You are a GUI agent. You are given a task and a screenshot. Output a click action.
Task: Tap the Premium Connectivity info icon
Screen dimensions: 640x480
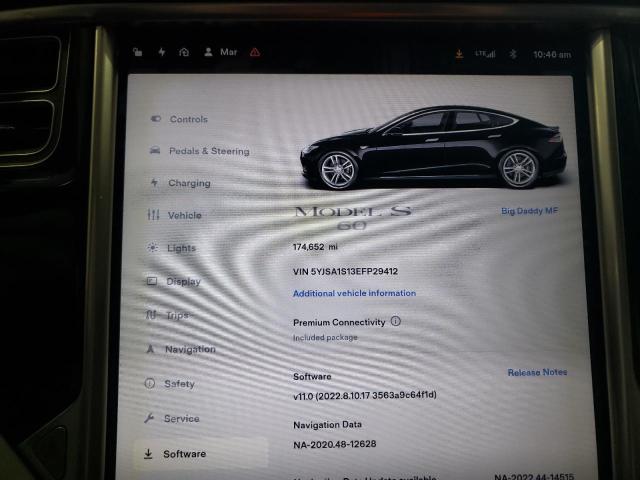(x=396, y=321)
